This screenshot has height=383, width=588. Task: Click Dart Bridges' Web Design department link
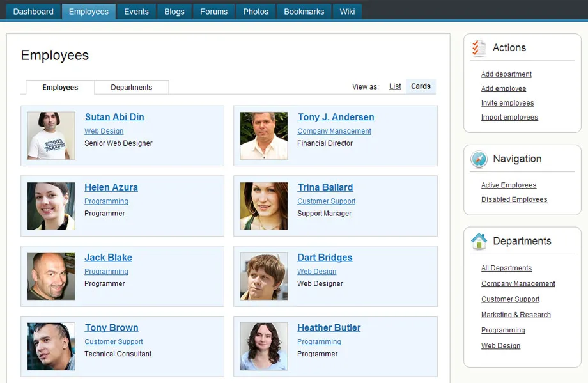[316, 272]
